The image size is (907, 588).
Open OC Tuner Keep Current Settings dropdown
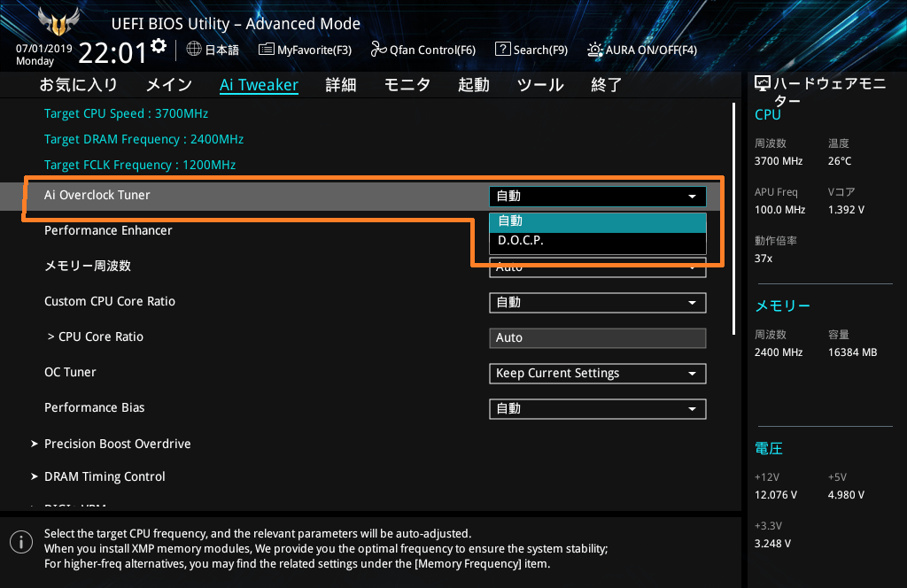[x=598, y=374]
